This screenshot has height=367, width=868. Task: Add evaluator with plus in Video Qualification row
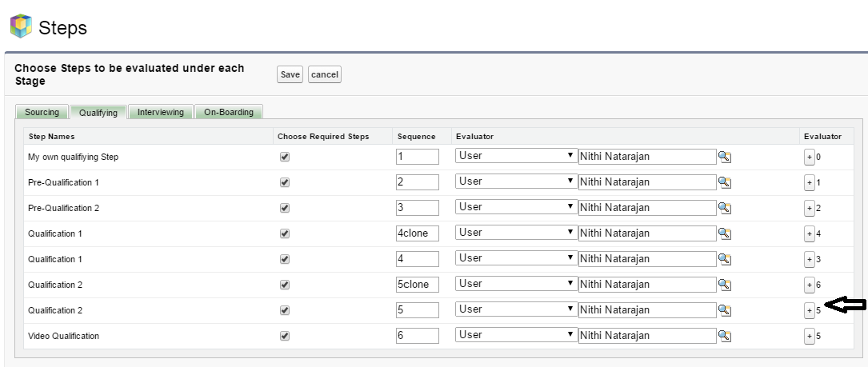[809, 337]
